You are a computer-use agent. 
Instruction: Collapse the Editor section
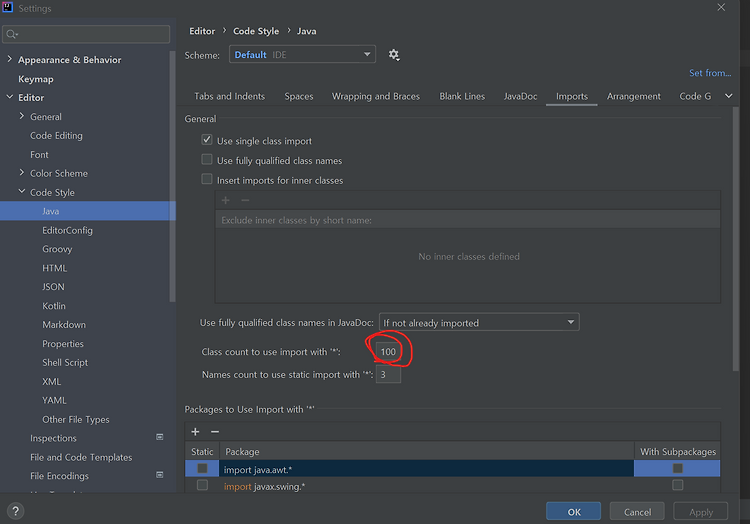[10, 97]
